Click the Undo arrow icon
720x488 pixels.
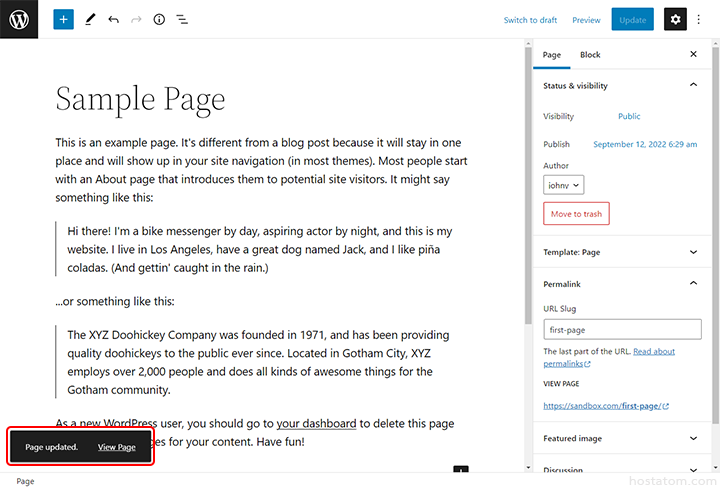tap(113, 19)
